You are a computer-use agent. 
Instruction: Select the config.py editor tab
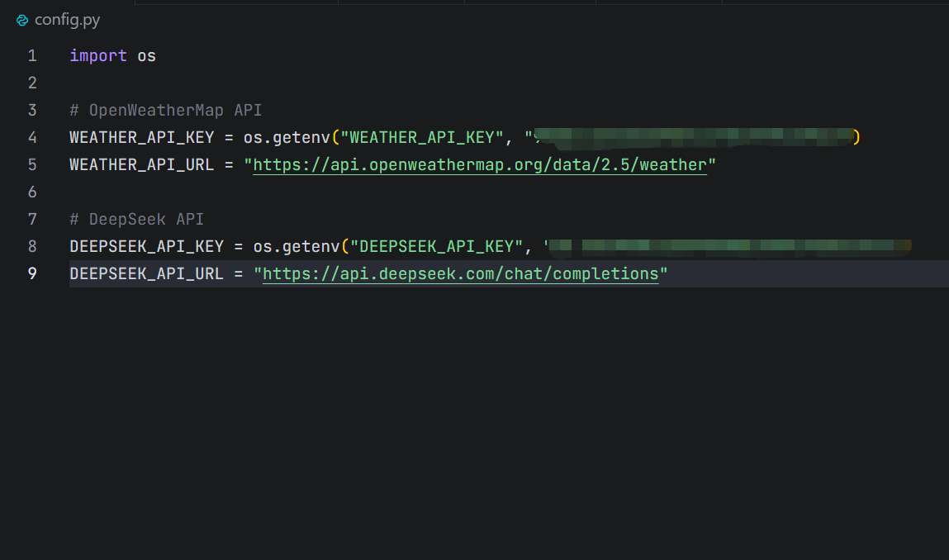pyautogui.click(x=59, y=20)
